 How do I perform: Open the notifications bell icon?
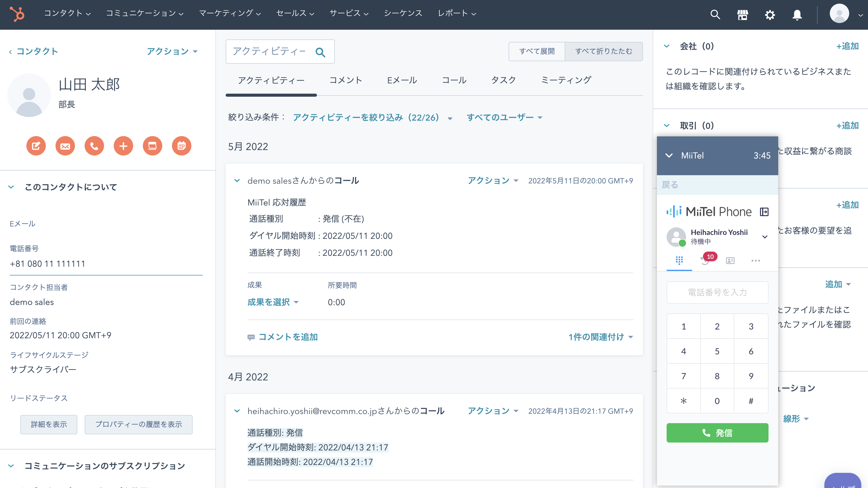tap(797, 15)
